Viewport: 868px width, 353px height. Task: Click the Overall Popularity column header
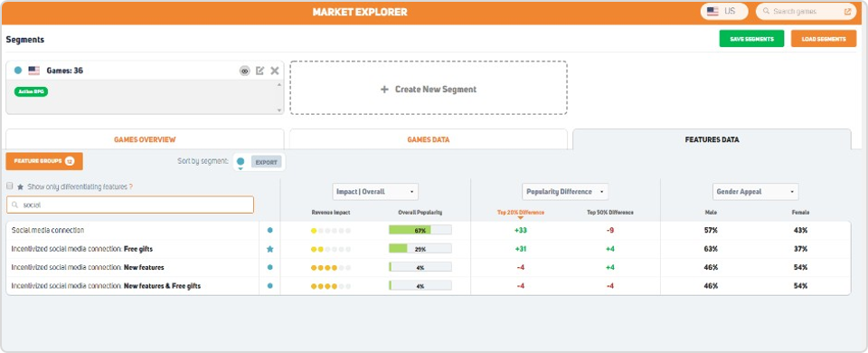(x=420, y=212)
